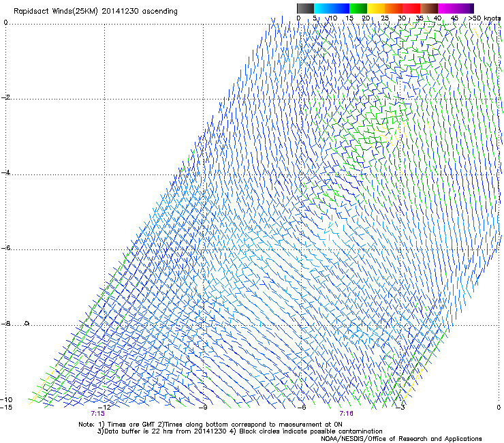This screenshot has width=504, height=443.
Task: Click the '-6' latitude axis label
Action: click(5, 248)
